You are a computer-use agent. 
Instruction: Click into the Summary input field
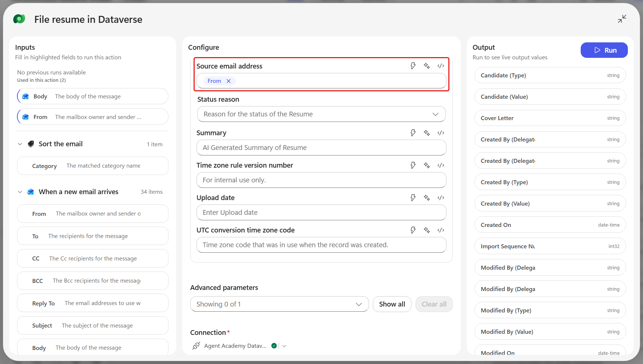click(x=321, y=148)
